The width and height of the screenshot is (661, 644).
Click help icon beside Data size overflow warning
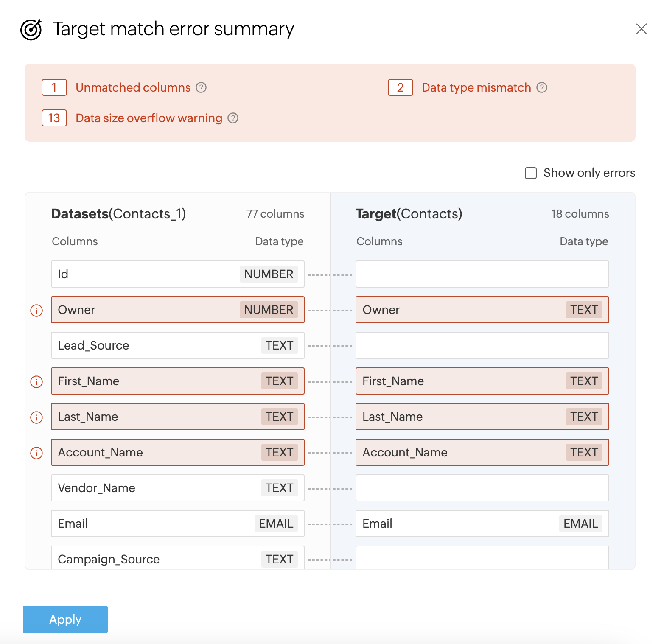click(x=233, y=118)
